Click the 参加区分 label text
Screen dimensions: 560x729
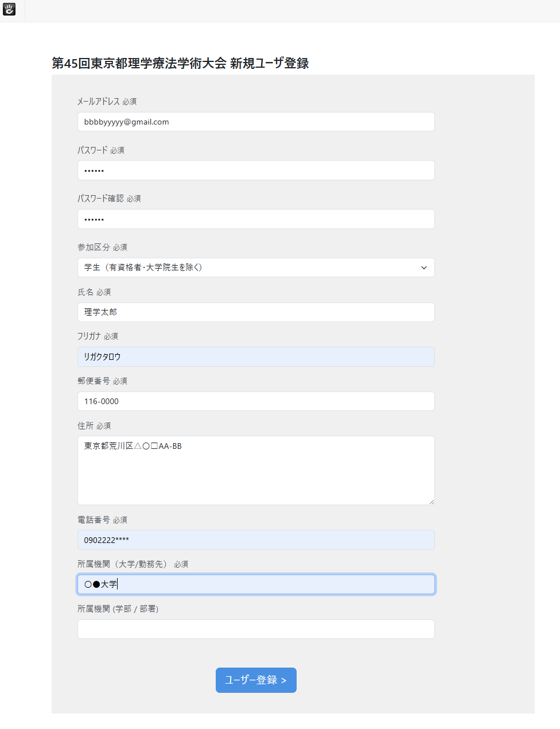[x=94, y=247]
